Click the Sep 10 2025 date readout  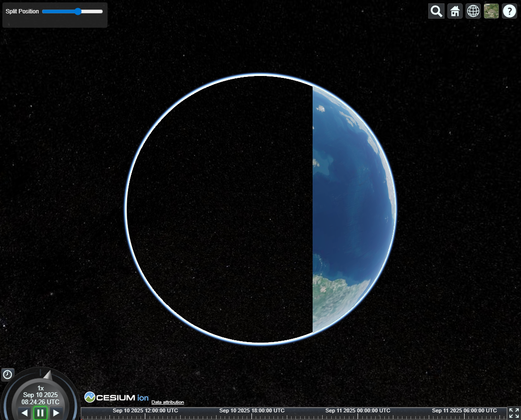click(x=40, y=395)
